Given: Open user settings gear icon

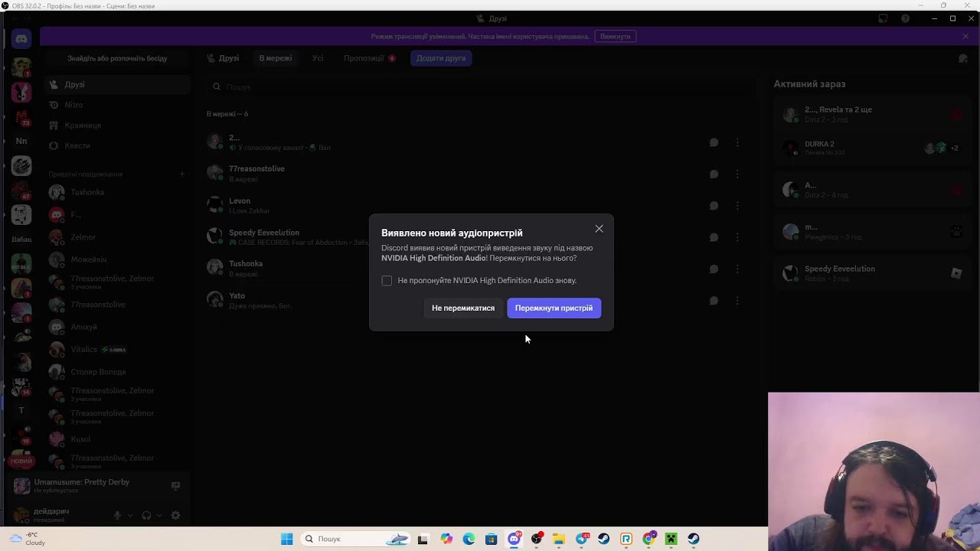Looking at the screenshot, I should [x=175, y=516].
